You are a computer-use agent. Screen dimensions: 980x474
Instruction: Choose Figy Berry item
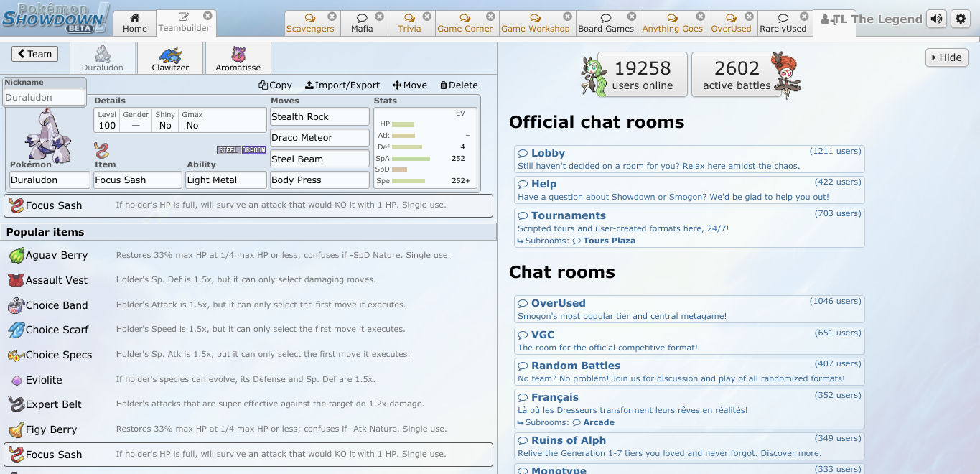point(248,429)
